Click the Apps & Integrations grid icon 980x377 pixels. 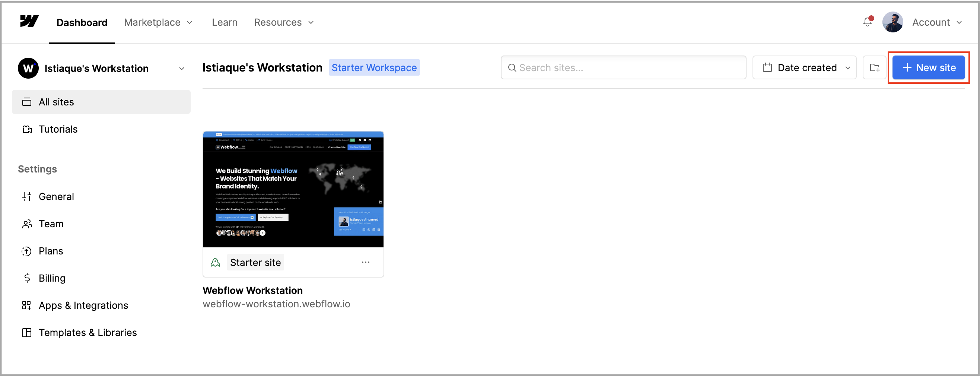click(27, 306)
